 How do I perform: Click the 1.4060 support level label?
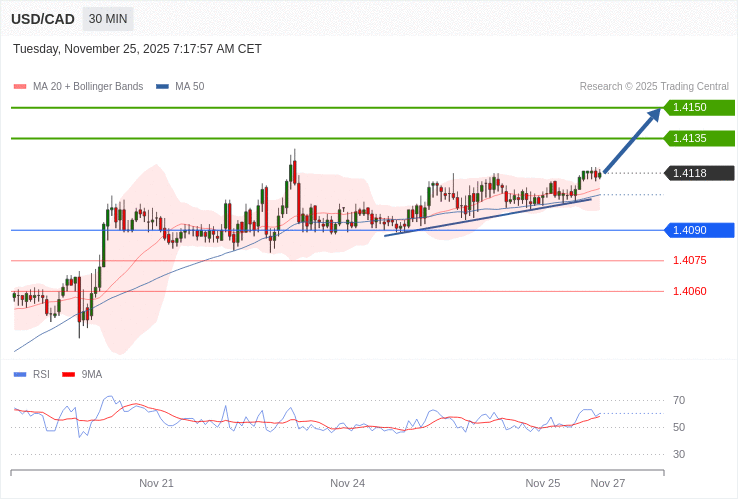(x=690, y=291)
